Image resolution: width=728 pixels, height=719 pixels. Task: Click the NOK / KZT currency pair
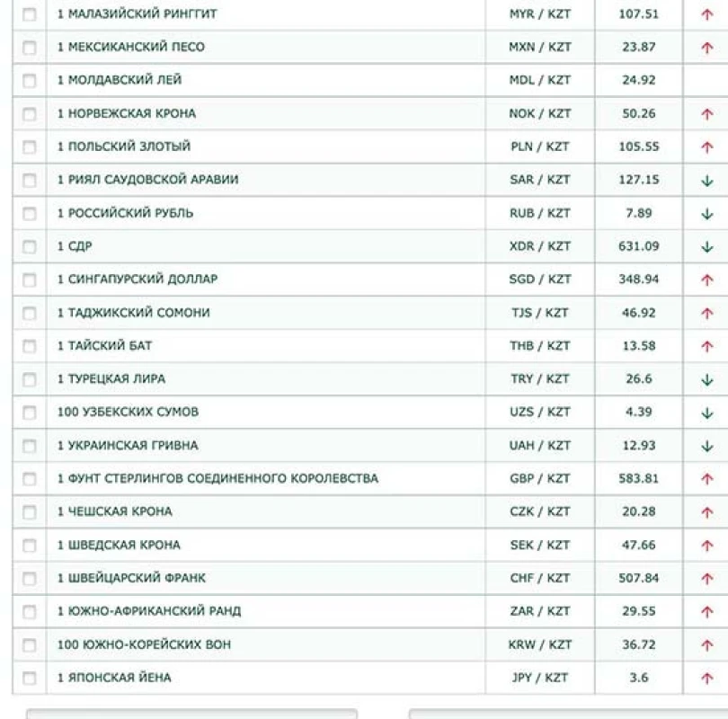(x=539, y=113)
